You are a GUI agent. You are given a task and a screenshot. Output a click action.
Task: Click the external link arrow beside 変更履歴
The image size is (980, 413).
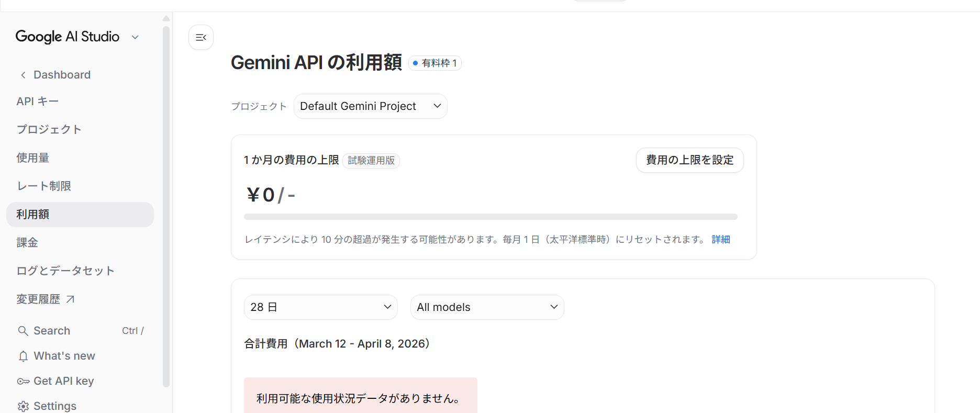pos(70,299)
